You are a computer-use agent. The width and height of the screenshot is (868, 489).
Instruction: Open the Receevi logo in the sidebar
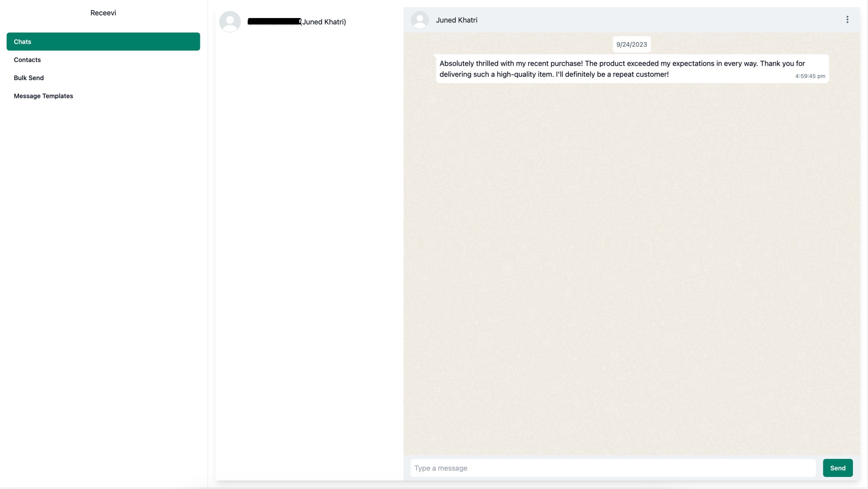[103, 12]
